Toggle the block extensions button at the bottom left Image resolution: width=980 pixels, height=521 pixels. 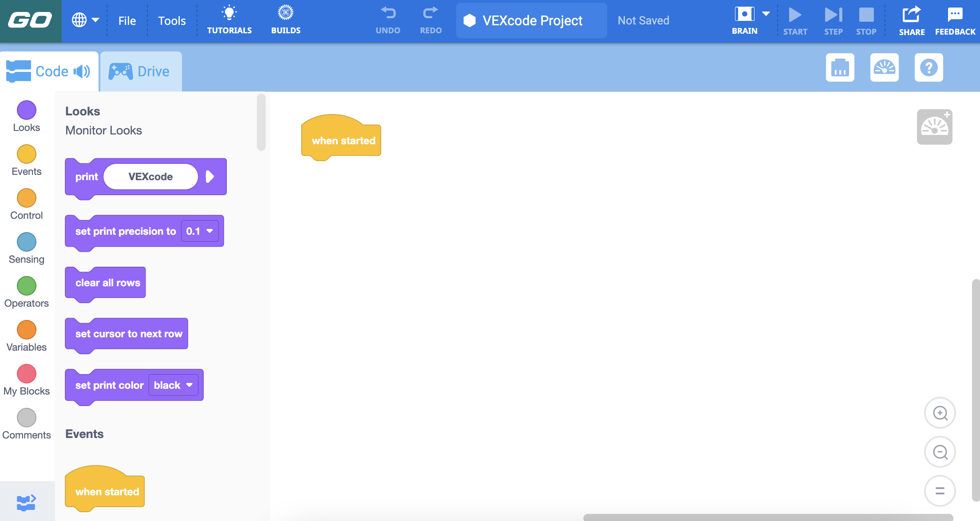(x=27, y=502)
